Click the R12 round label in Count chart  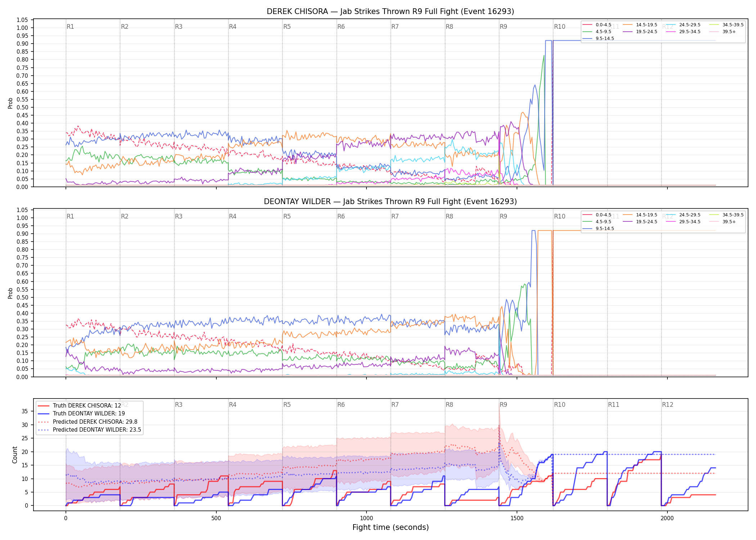pyautogui.click(x=668, y=405)
